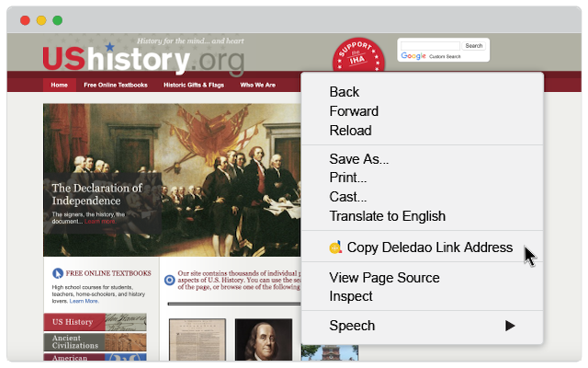Click The Declaration of Independence heading text
Viewport: 588px width, 368px height.
coord(96,194)
